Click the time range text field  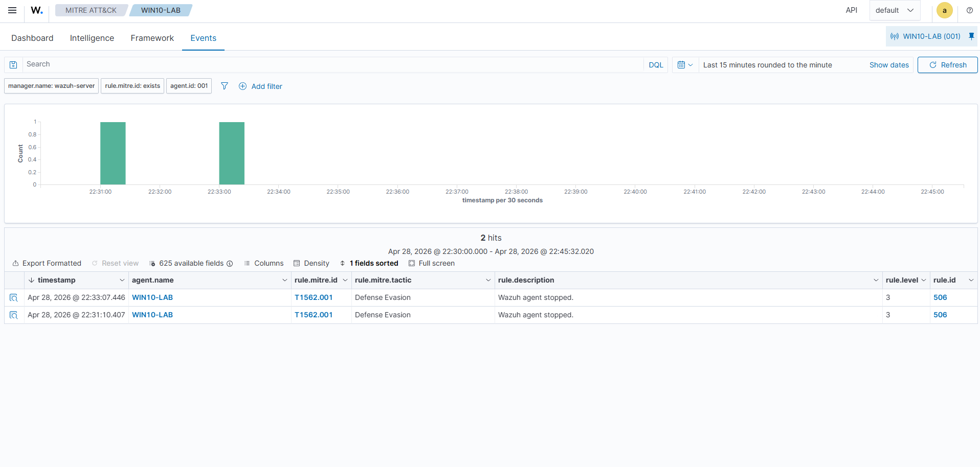click(767, 65)
